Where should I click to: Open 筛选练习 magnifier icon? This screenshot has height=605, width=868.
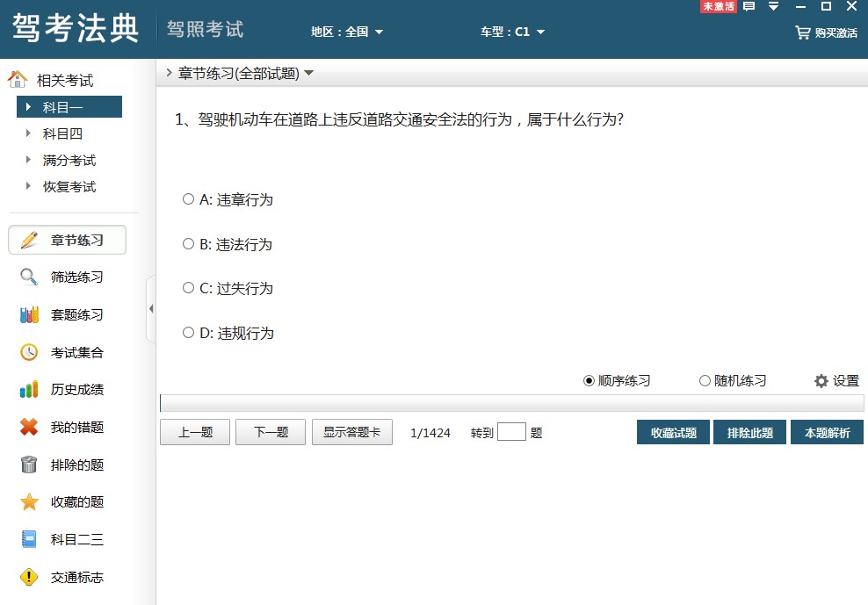pos(29,277)
